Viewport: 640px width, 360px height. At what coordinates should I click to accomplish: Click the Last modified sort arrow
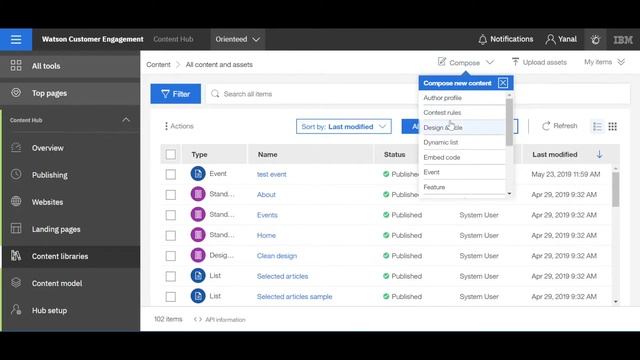pyautogui.click(x=599, y=154)
